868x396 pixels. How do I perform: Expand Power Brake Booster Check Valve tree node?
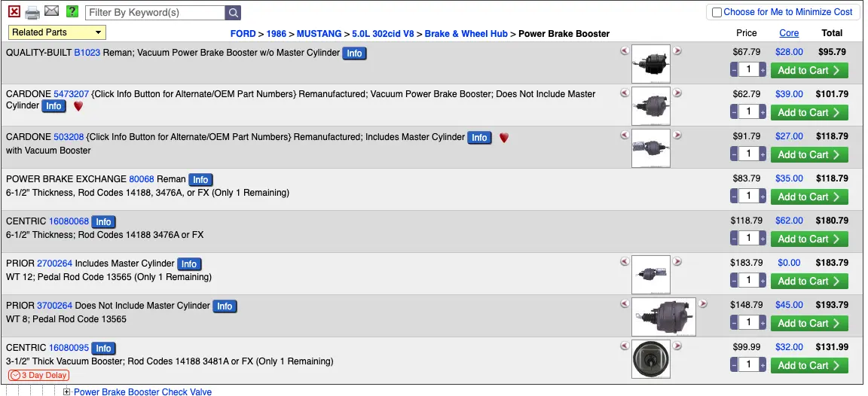pos(67,391)
